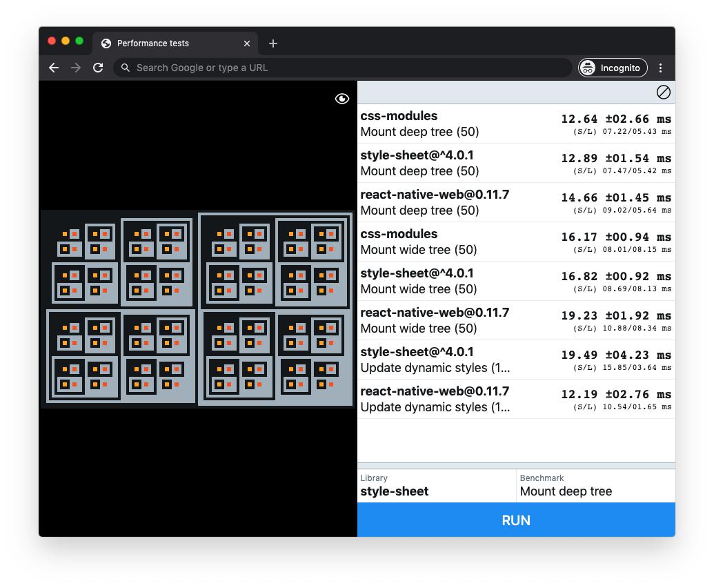Reload the page with the refresh icon
The height and width of the screenshot is (588, 714).
(x=98, y=68)
